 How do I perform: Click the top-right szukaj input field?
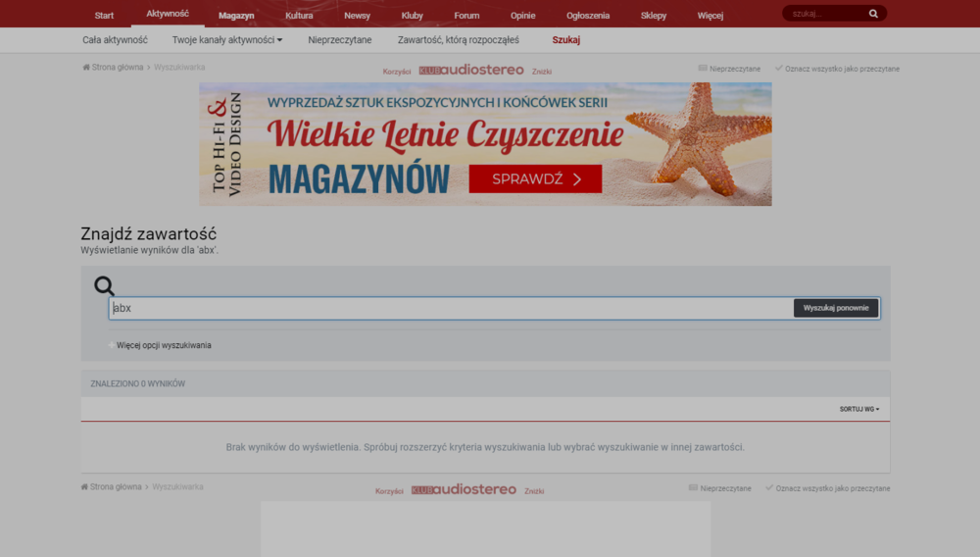[826, 13]
